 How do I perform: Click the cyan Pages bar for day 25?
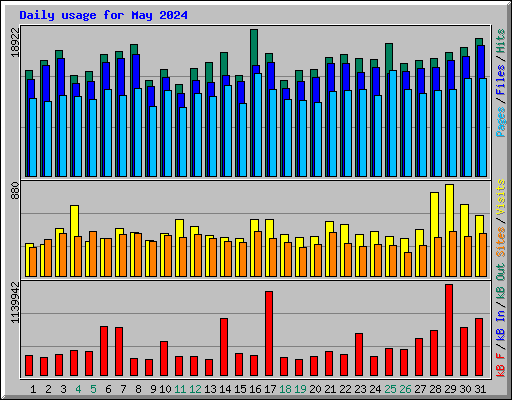tap(393, 123)
